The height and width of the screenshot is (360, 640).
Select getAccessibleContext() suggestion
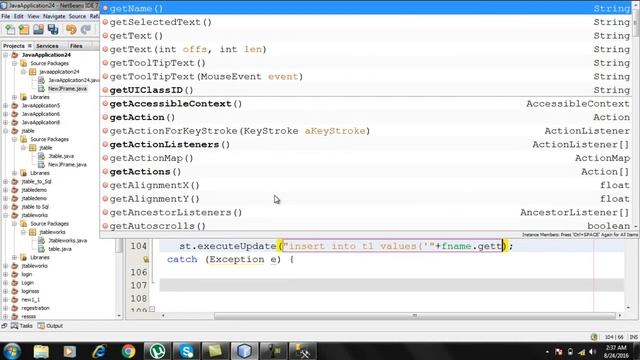(366, 104)
